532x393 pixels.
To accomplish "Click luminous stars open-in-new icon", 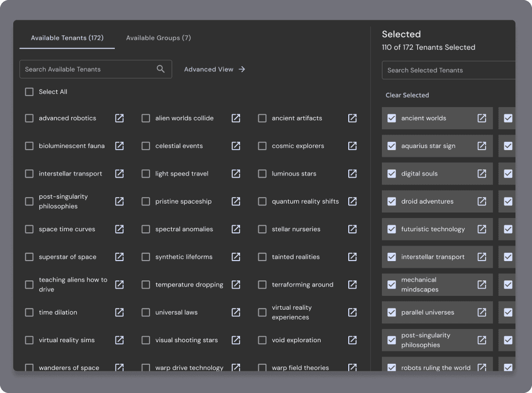I will 353,174.
